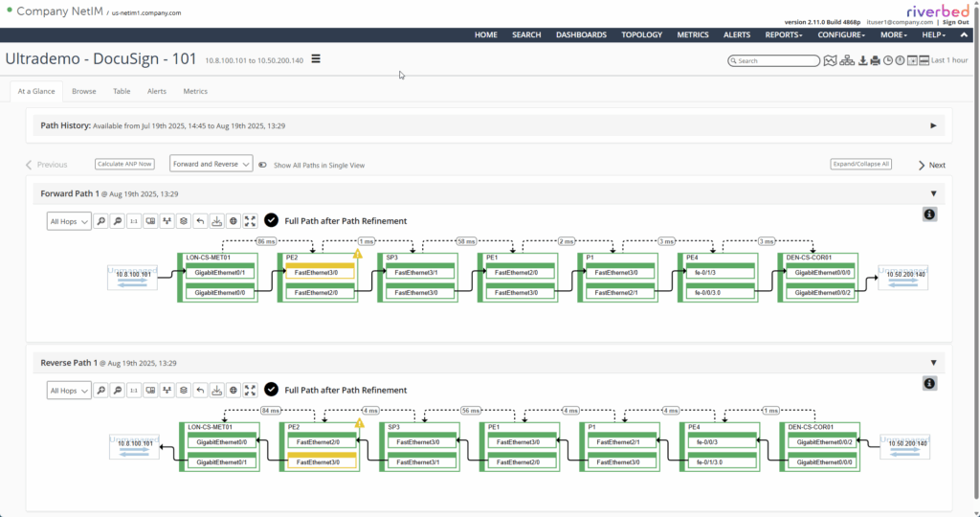Expand the Path History panel arrow
This screenshot has width=980, height=517.
[933, 125]
